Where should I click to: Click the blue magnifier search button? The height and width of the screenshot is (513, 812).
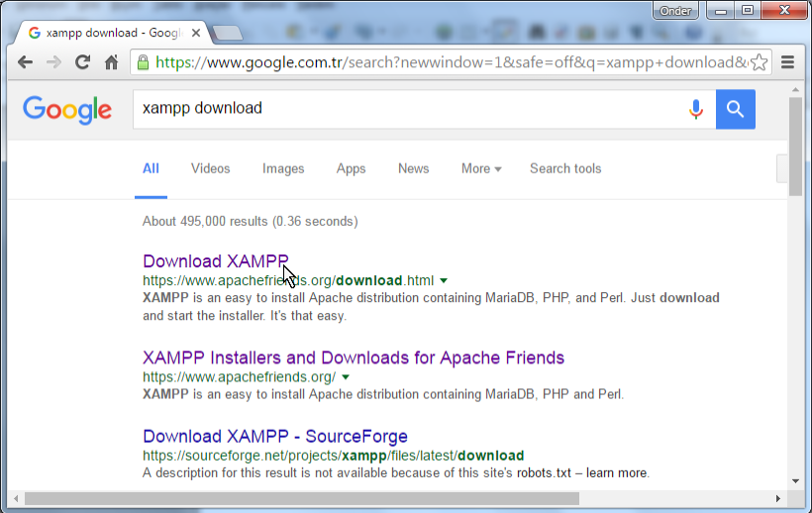pyautogui.click(x=736, y=109)
